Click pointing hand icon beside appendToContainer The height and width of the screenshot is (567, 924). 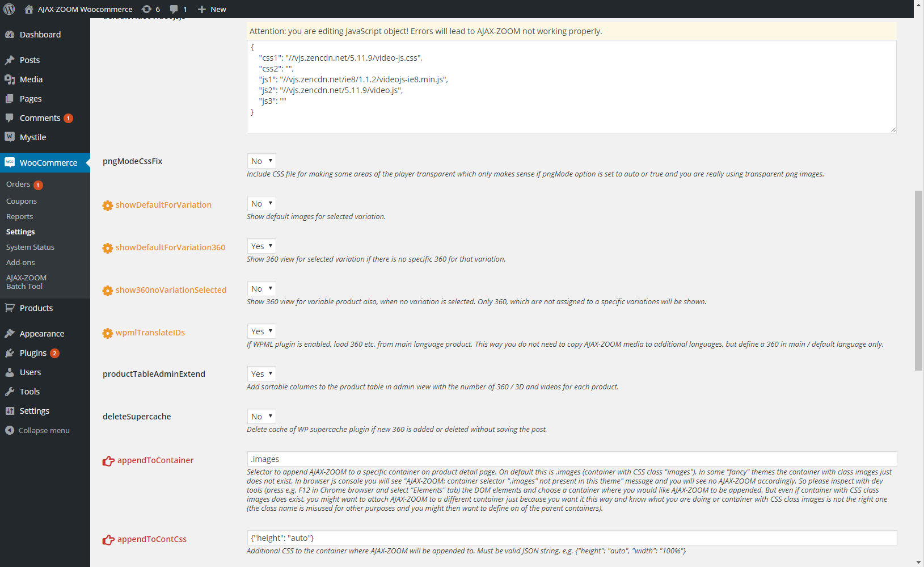coord(108,461)
